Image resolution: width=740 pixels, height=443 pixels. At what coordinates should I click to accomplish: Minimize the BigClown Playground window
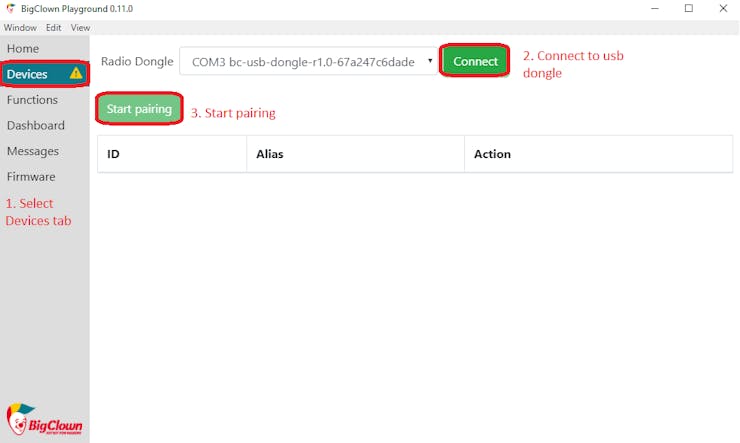tap(655, 8)
